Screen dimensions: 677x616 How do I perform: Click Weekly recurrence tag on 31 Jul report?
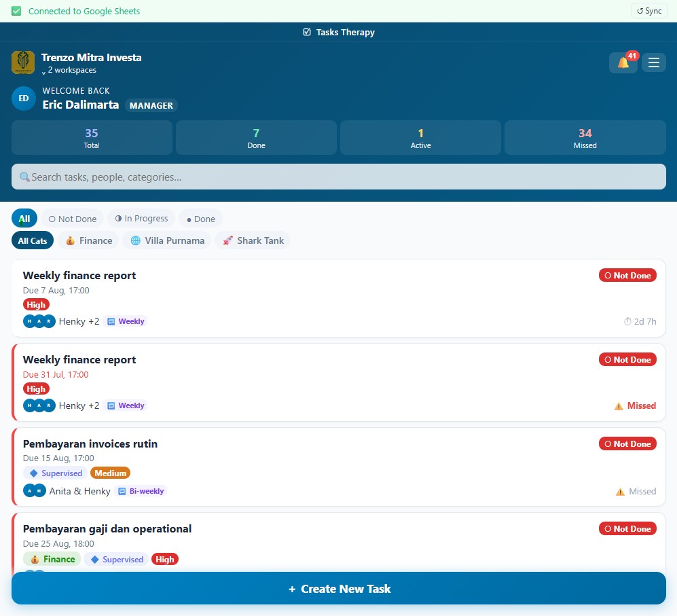click(126, 405)
